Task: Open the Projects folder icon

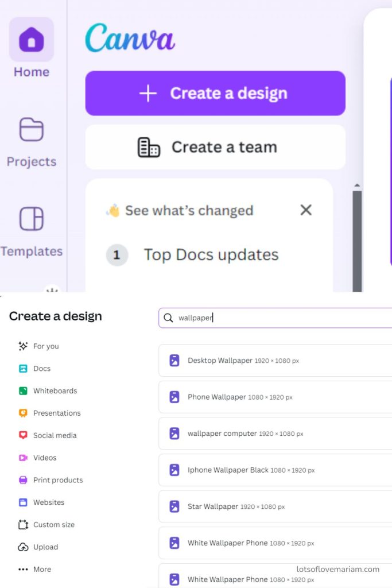Action: click(32, 129)
